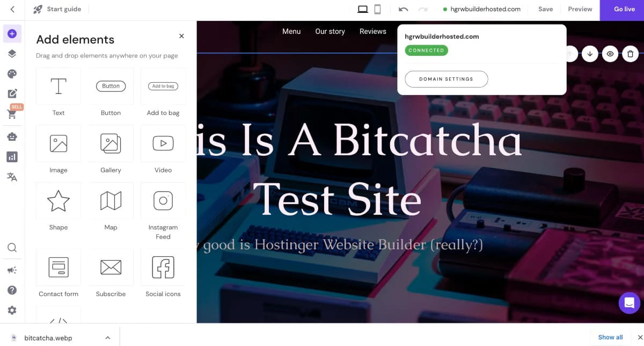Close the Add elements panel
Screen dimensions: 644x346
pos(181,36)
